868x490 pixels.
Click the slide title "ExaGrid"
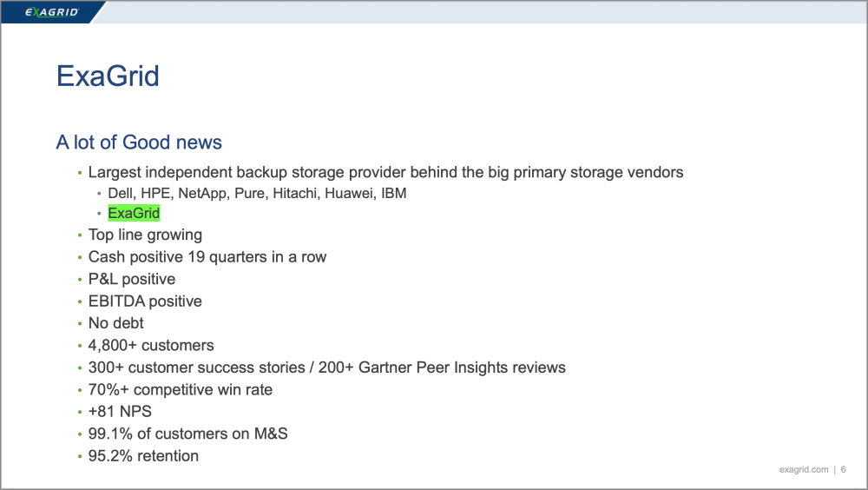pyautogui.click(x=108, y=76)
